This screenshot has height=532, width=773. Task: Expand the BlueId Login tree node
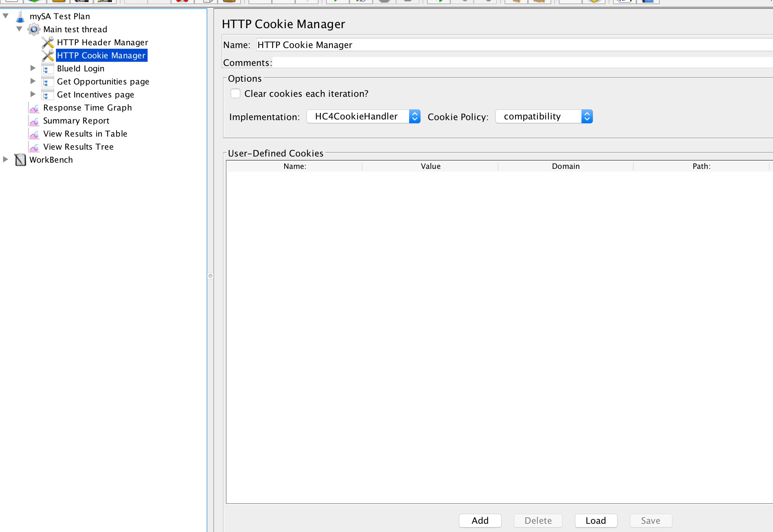(x=33, y=68)
